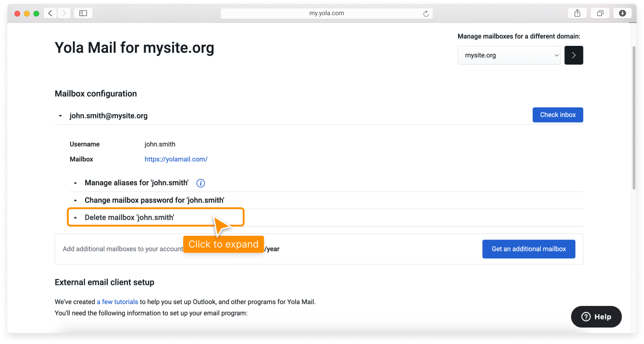
Task: Click the info icon next to Manage aliases
Action: point(200,183)
